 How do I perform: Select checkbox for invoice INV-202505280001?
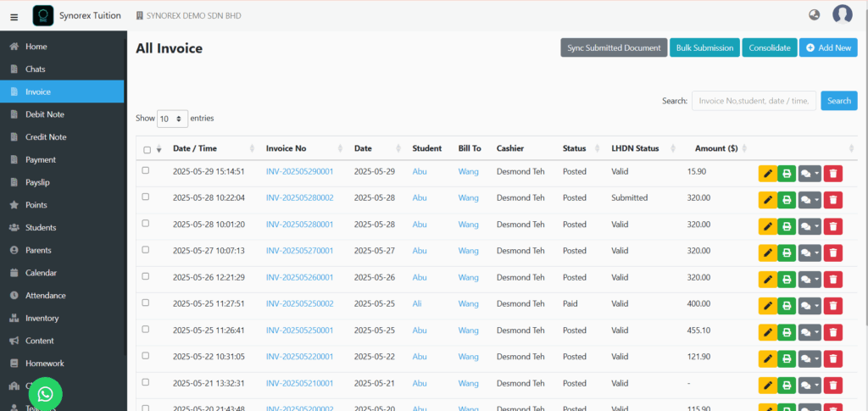click(146, 223)
